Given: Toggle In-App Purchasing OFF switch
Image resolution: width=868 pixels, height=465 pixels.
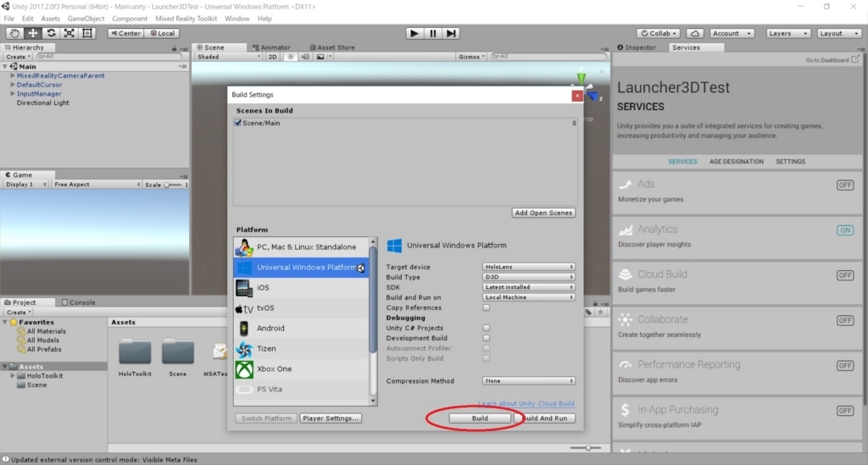Looking at the screenshot, I should [845, 411].
